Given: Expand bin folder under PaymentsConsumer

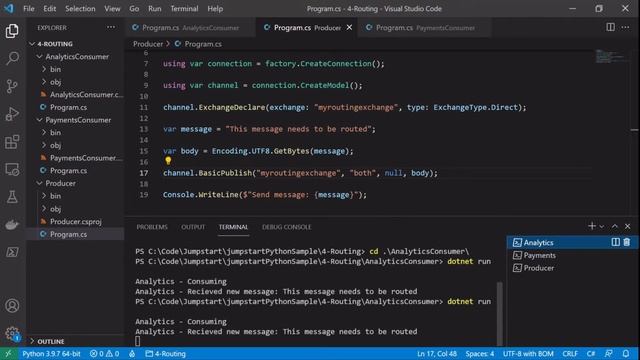Looking at the screenshot, I should [76, 132].
